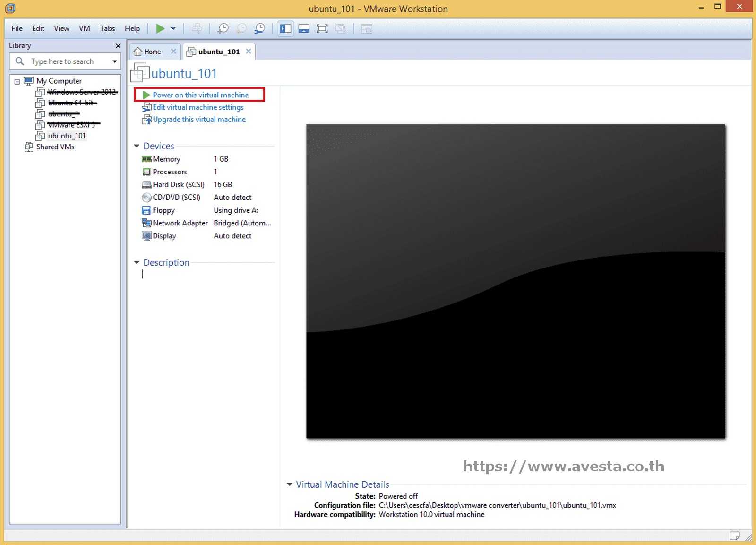The image size is (756, 545).
Task: Toggle the Library panel visibility icon
Action: (x=285, y=28)
